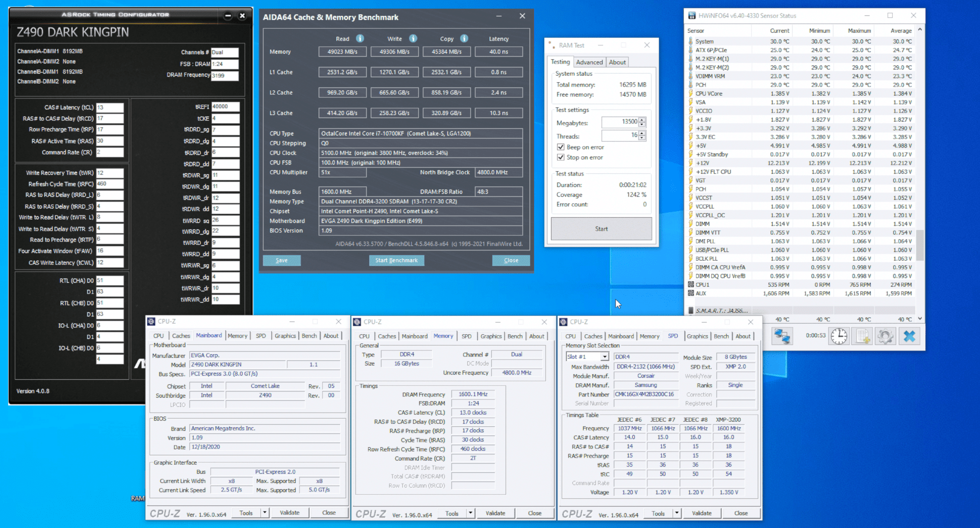Click Close button in AIDA64 benchmark
This screenshot has width=980, height=528.
511,260
